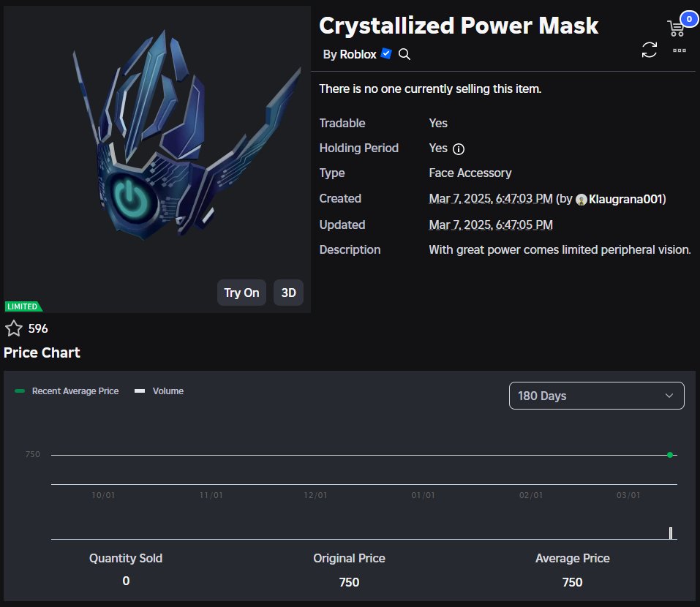This screenshot has width=700, height=607.
Task: Click the 12/01 x-axis date label
Action: pyautogui.click(x=315, y=495)
